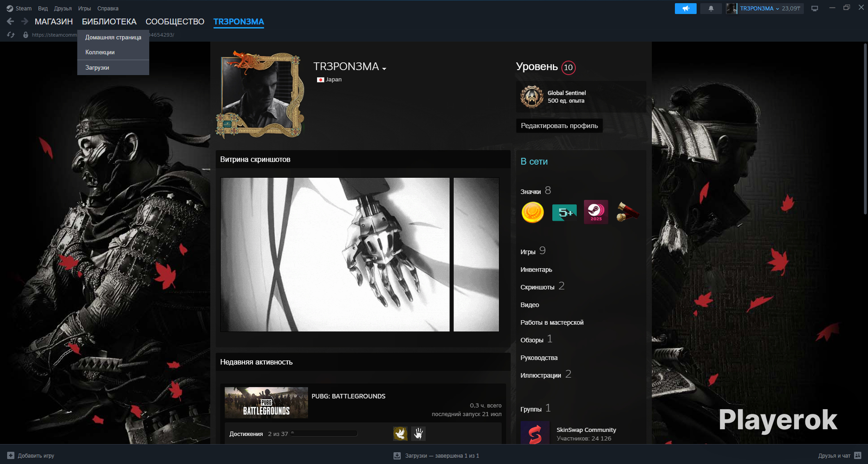Click the Global Sentinel badge icon
868x464 pixels.
click(x=532, y=97)
